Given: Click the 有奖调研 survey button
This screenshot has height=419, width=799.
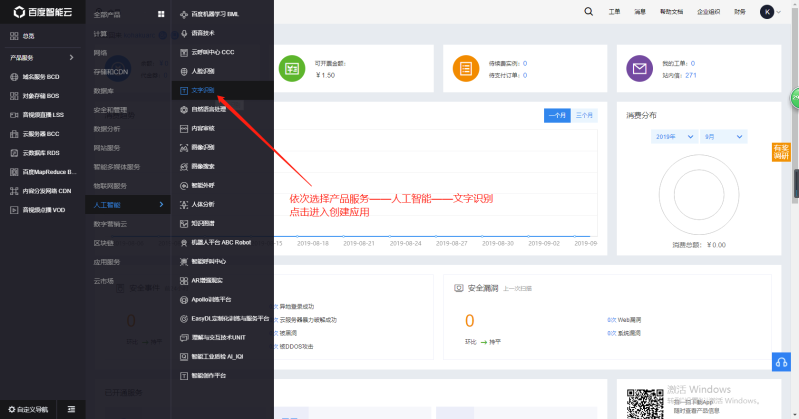Looking at the screenshot, I should click(x=781, y=152).
